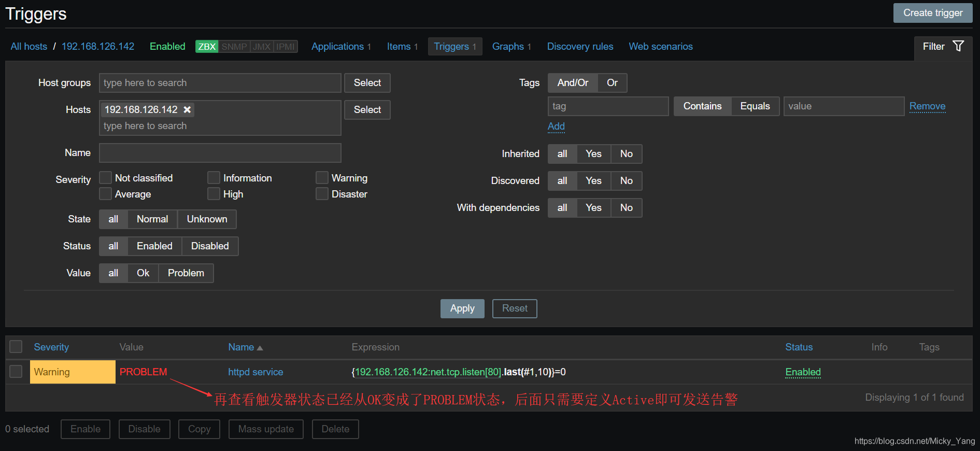
Task: Check the Warning severity checkbox
Action: pyautogui.click(x=322, y=178)
